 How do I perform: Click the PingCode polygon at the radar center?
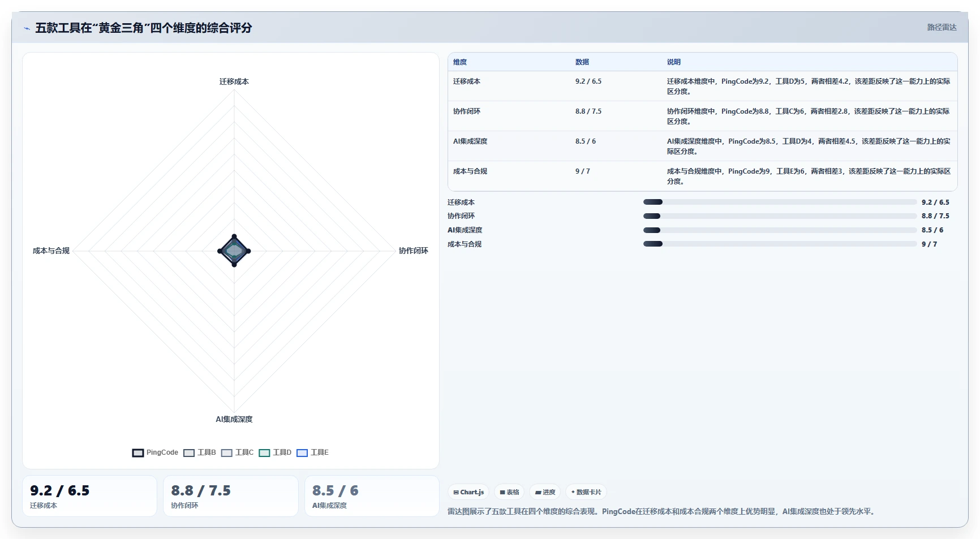click(x=234, y=251)
